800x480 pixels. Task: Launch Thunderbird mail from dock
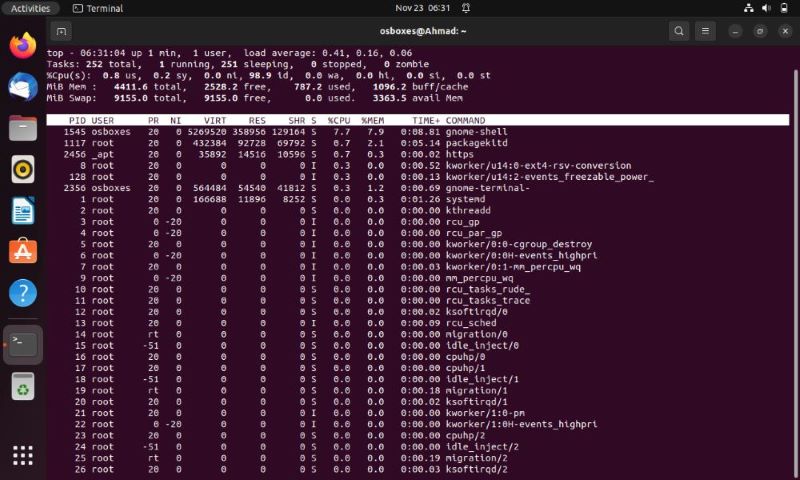(x=23, y=86)
